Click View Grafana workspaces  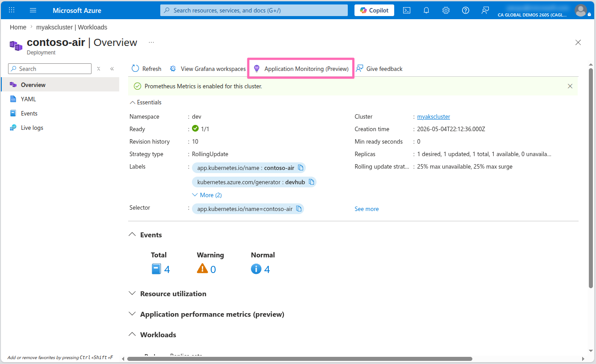(208, 69)
